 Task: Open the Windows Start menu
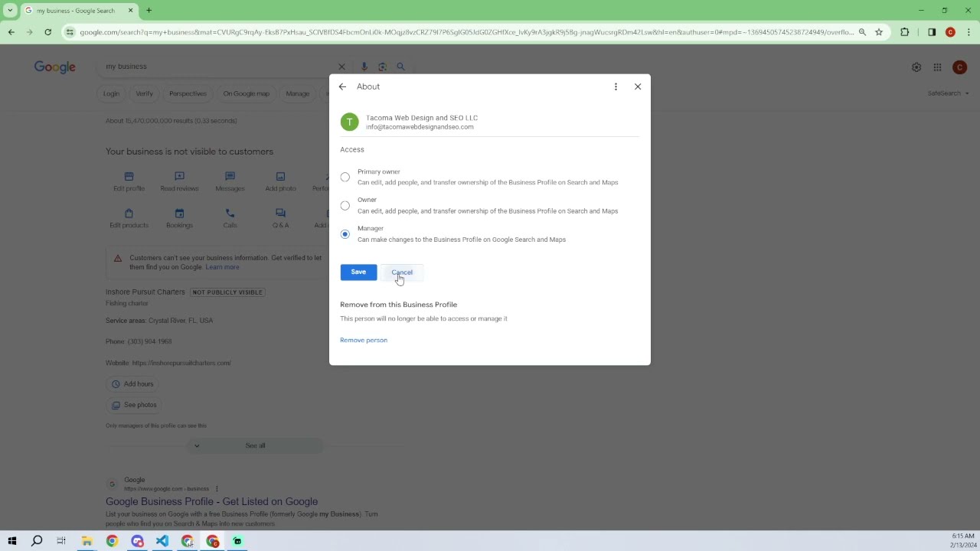(x=11, y=541)
